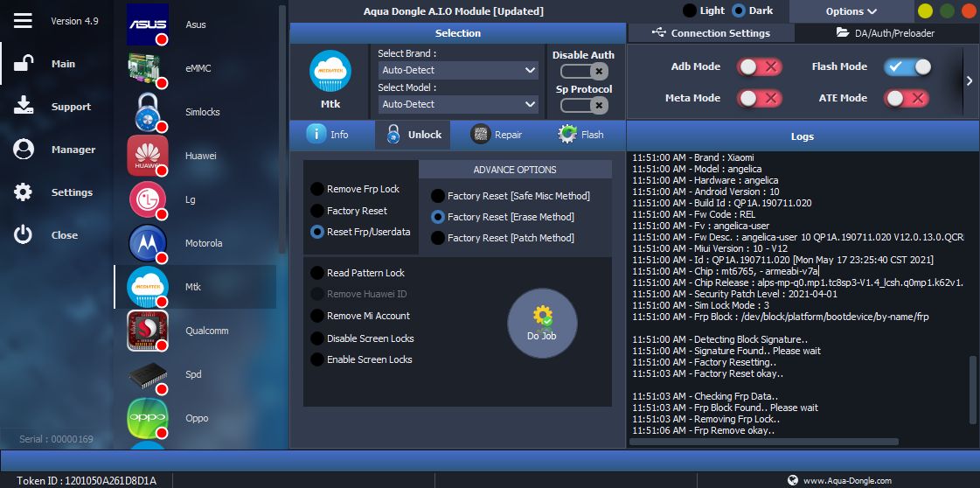Click the Do Job button
The height and width of the screenshot is (488, 980).
(542, 323)
